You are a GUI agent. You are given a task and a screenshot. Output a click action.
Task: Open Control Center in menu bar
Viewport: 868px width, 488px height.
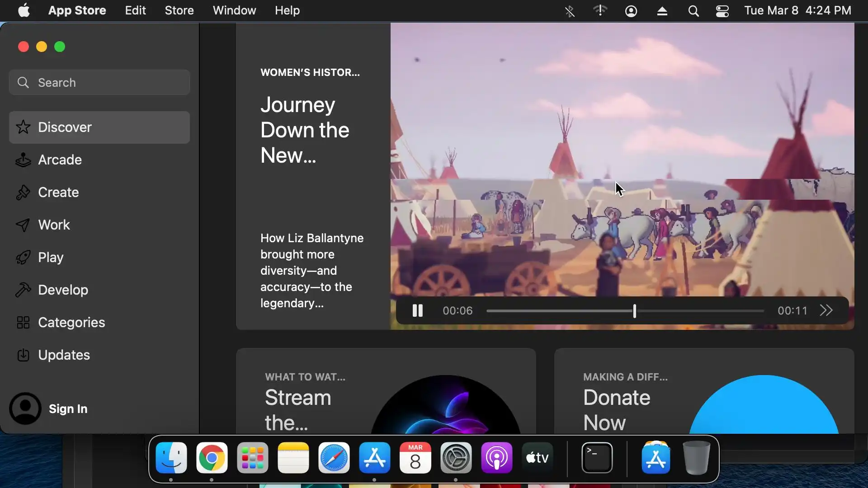(x=722, y=11)
